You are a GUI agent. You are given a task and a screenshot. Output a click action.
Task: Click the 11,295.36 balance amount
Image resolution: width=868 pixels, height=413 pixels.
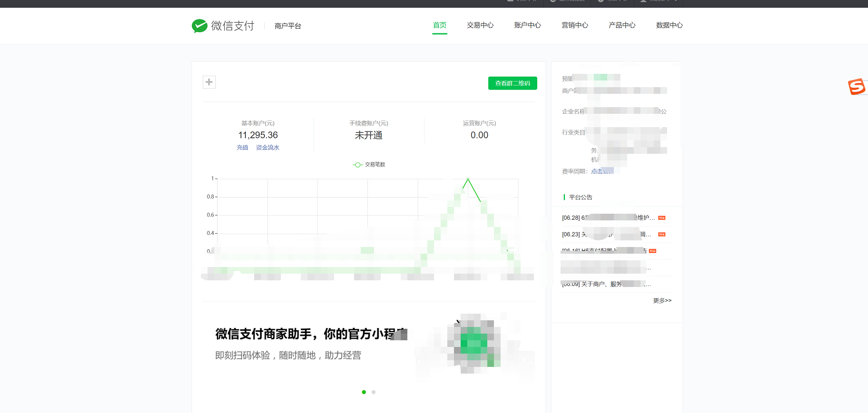[258, 135]
